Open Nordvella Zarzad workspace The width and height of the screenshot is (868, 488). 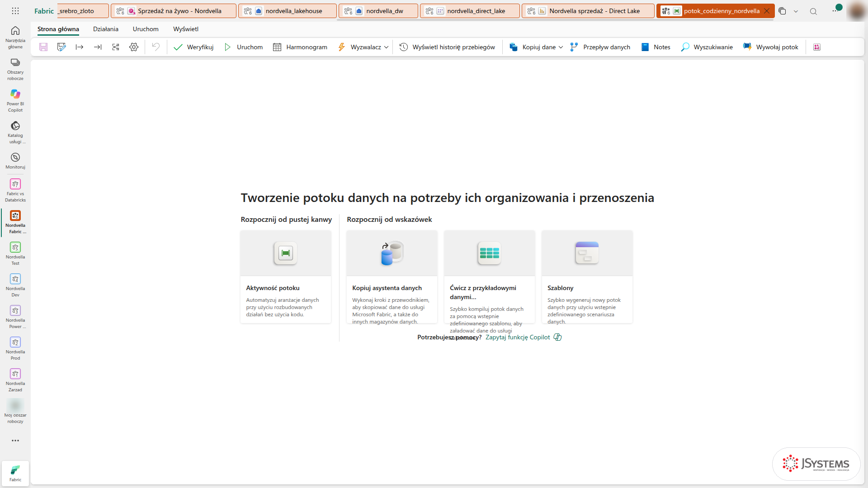point(15,380)
